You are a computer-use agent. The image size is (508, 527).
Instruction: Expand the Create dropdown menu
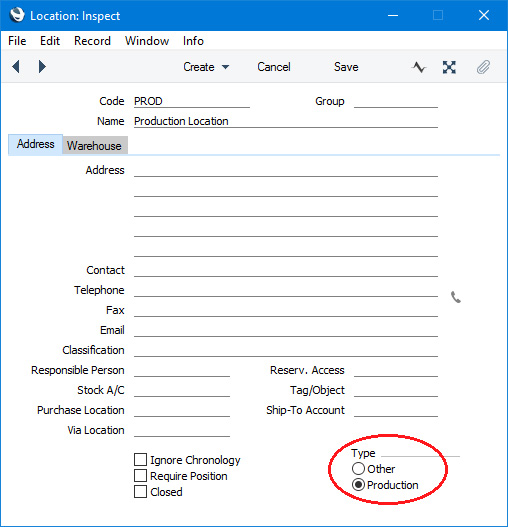206,67
